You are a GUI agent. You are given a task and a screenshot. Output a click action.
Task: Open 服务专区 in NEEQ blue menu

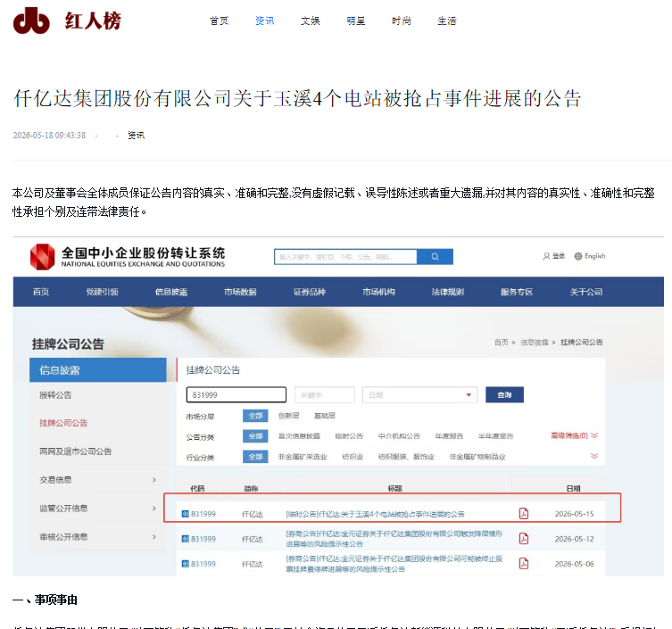click(x=517, y=292)
